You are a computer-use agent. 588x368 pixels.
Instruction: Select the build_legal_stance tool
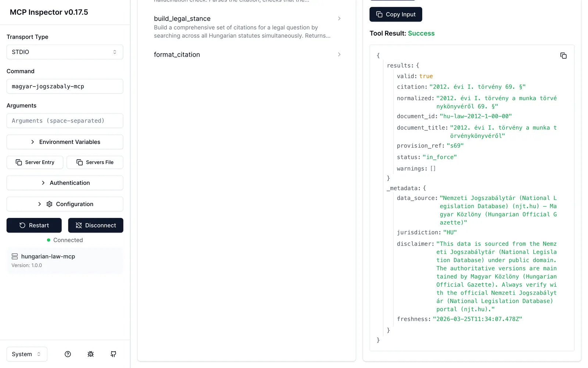coord(247,27)
